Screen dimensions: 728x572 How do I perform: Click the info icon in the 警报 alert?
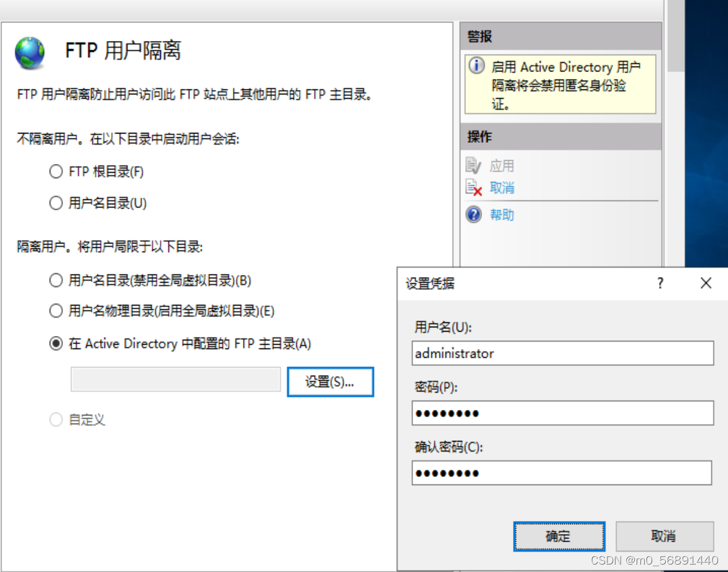475,66
